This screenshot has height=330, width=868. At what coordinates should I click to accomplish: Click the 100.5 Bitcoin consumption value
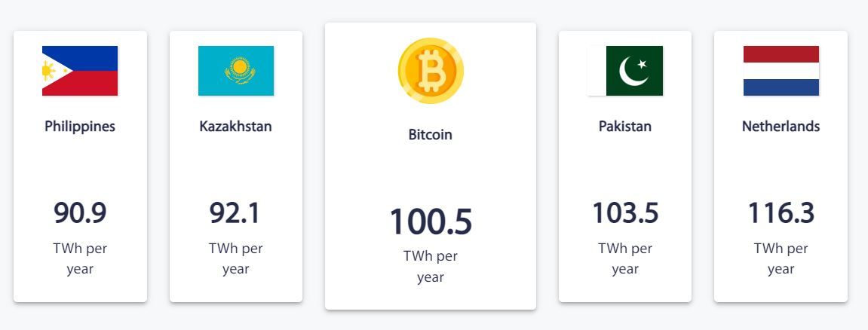(x=431, y=222)
